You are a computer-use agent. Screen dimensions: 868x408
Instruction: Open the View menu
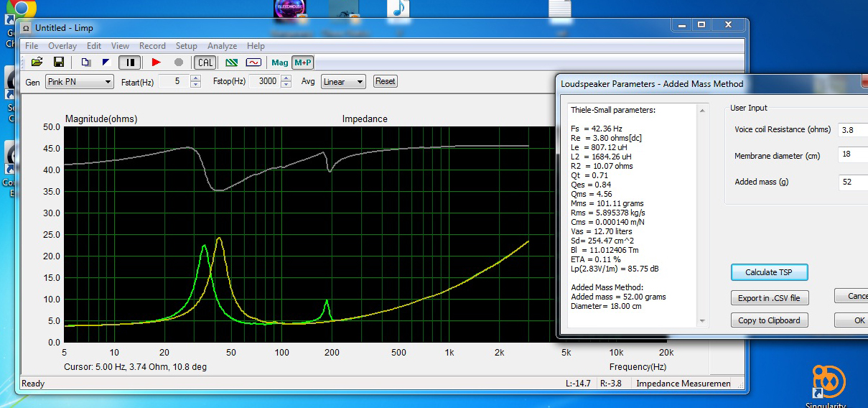coord(120,46)
